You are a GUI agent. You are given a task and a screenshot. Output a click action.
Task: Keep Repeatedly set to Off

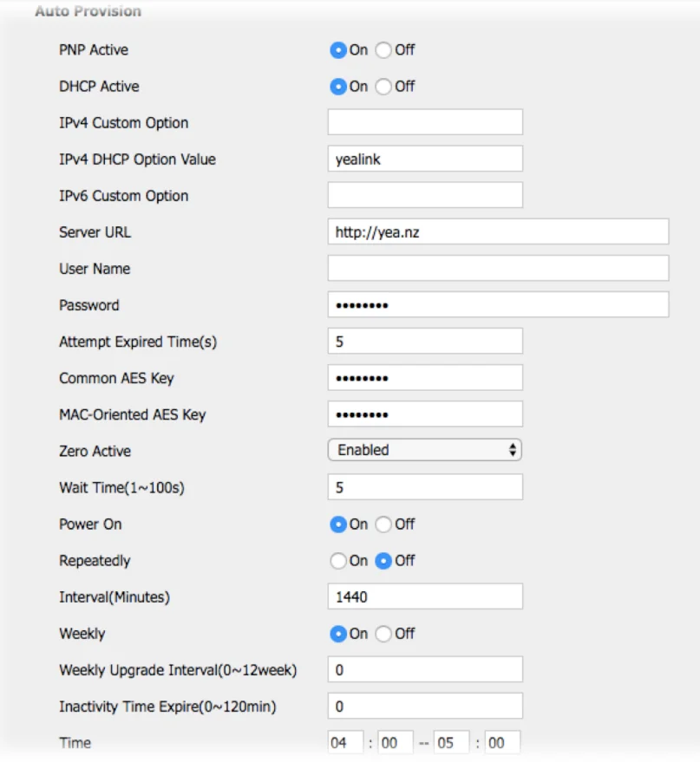click(383, 560)
